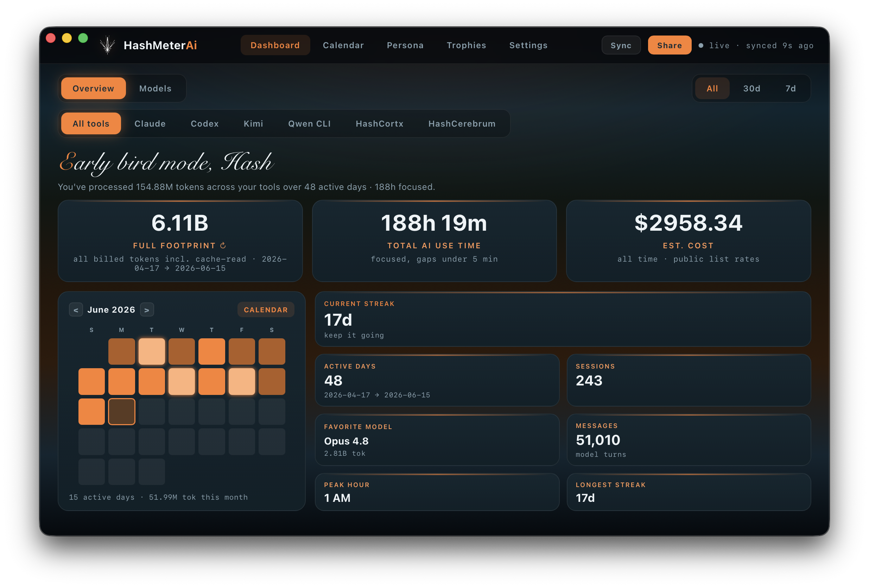Click the Messages 51,010 value

tap(598, 440)
